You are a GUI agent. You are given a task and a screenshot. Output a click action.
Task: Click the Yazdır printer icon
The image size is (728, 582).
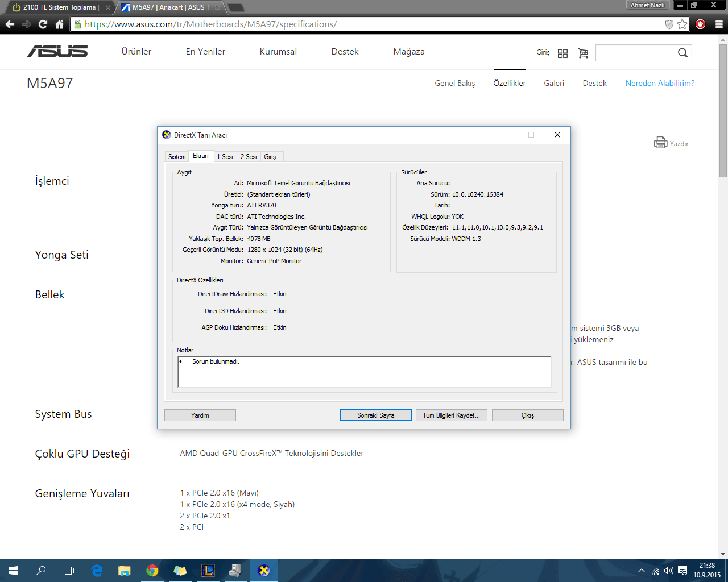pyautogui.click(x=660, y=143)
